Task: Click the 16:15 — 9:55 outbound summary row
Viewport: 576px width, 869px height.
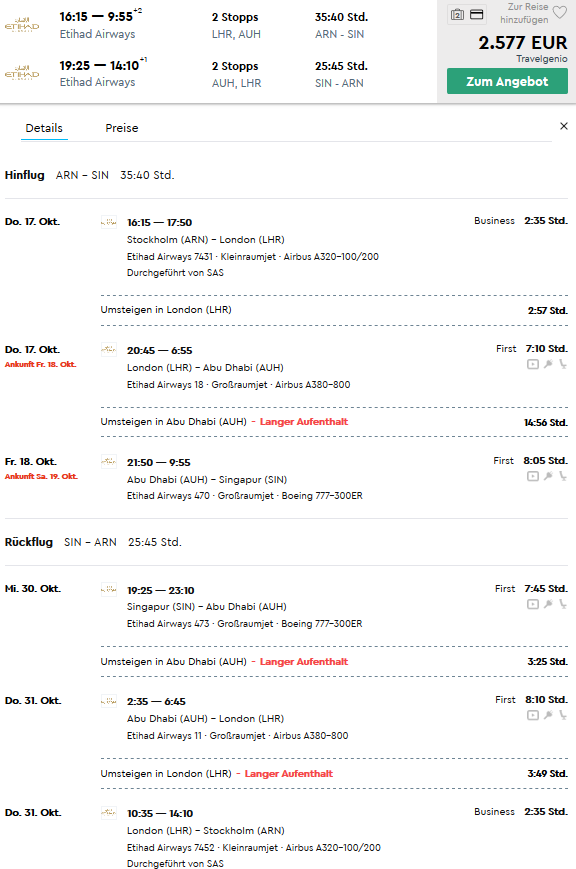Action: [x=218, y=25]
